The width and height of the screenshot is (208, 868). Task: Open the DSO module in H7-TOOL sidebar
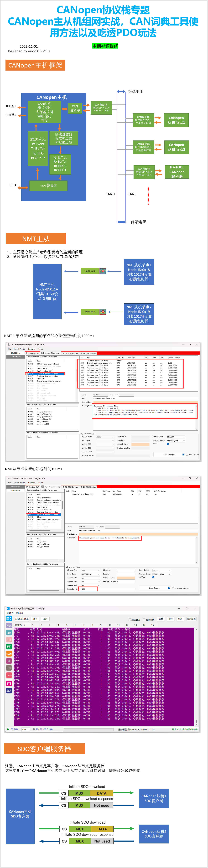tap(9, 619)
